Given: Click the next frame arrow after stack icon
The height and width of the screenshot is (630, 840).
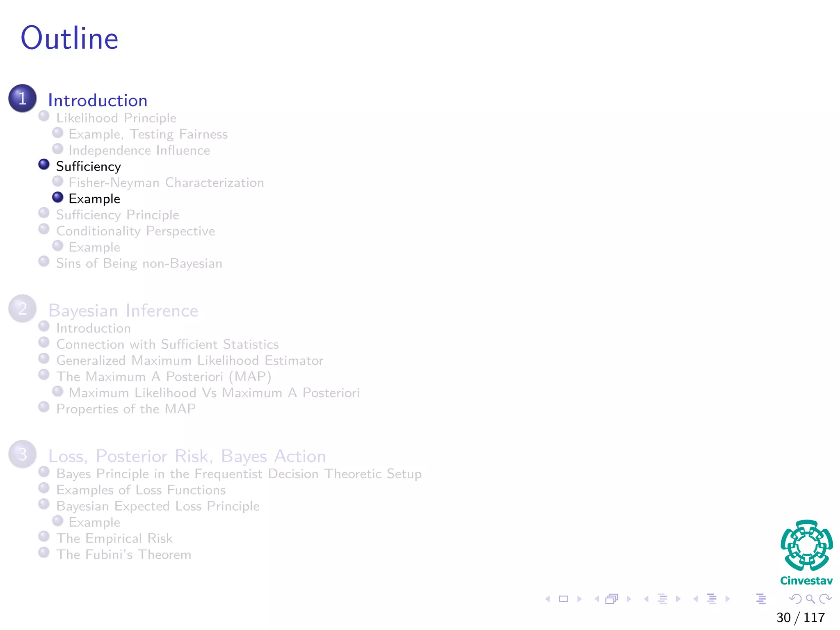Looking at the screenshot, I should click(x=629, y=599).
